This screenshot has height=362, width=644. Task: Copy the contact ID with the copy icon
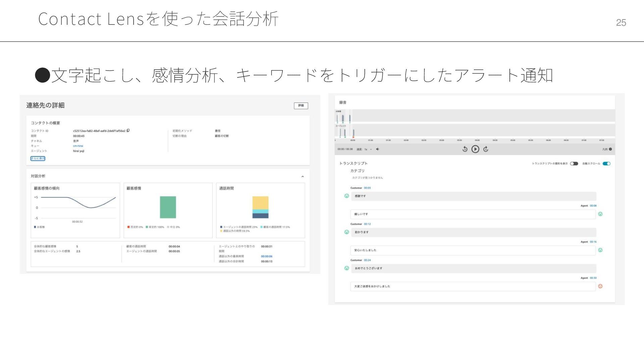128,131
